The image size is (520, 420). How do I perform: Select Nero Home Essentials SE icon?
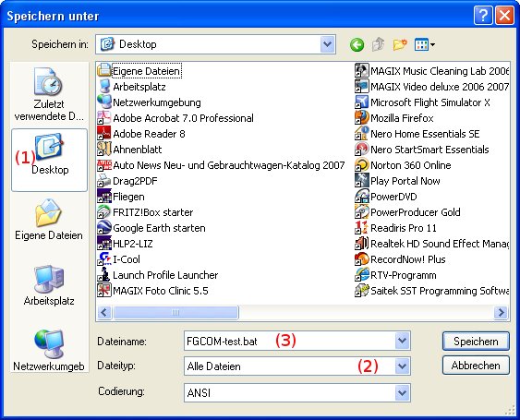361,134
